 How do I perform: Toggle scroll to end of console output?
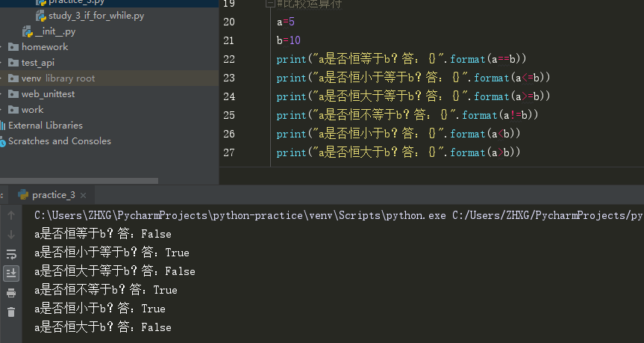[x=11, y=273]
